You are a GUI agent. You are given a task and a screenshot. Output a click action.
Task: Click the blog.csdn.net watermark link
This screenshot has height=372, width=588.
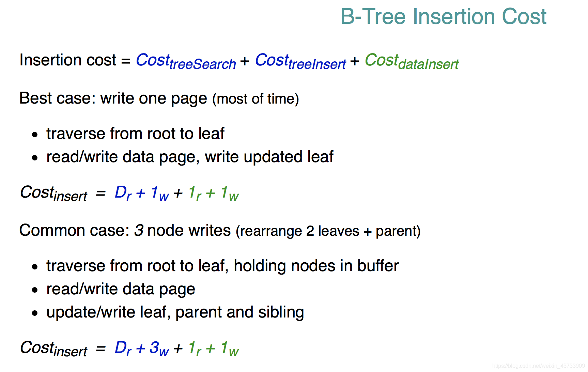pyautogui.click(x=539, y=366)
